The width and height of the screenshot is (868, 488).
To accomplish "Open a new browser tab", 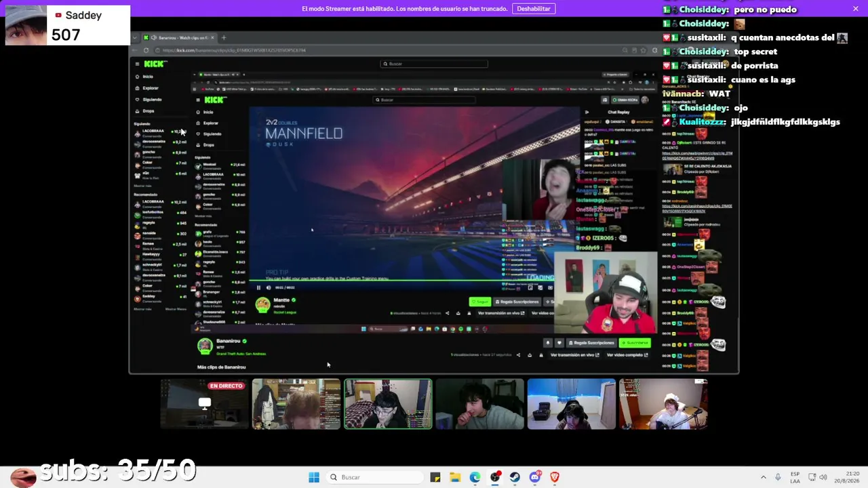I will click(224, 38).
